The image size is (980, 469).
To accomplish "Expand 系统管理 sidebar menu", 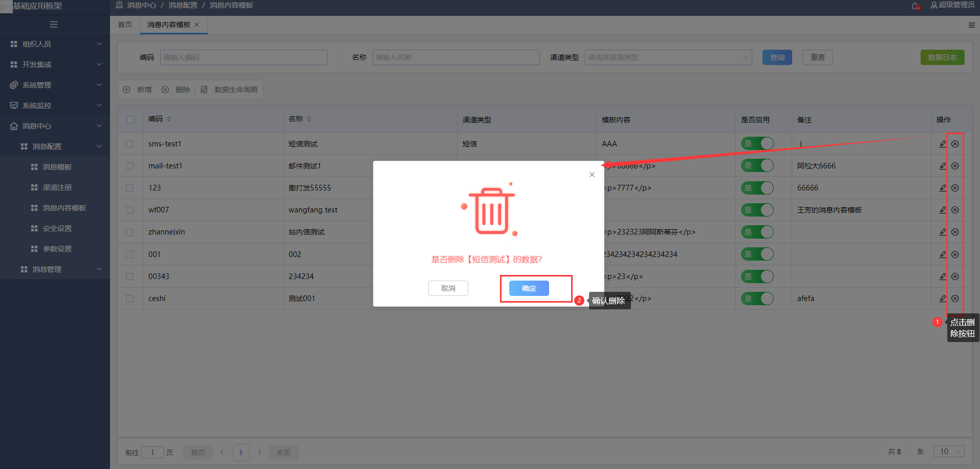I will 55,85.
